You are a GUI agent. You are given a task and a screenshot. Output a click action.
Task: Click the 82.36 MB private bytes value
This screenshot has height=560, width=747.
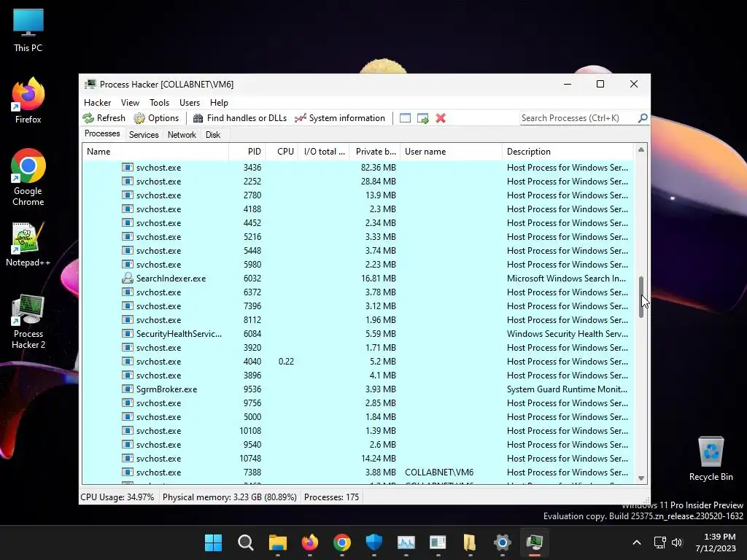pos(379,168)
